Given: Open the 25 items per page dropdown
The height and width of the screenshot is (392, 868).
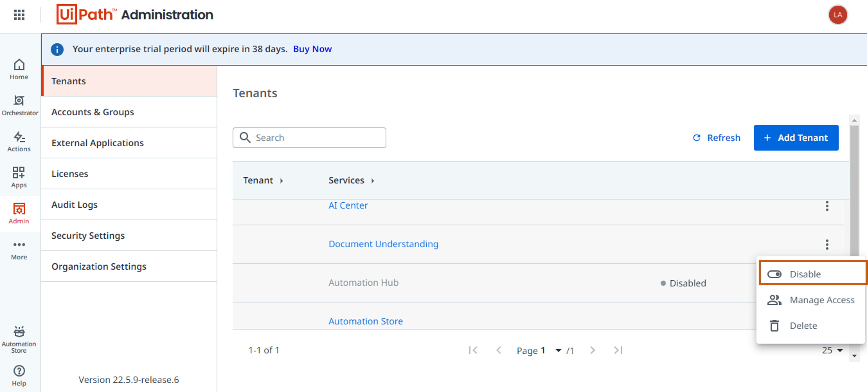Looking at the screenshot, I should pos(832,351).
